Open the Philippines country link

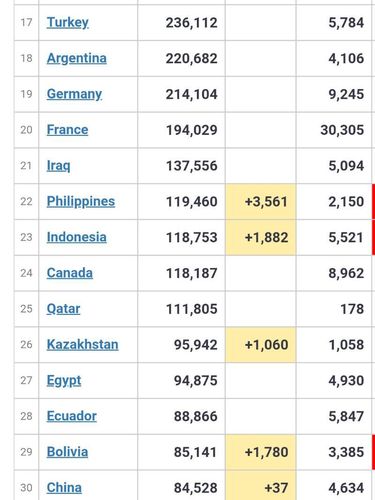[81, 201]
